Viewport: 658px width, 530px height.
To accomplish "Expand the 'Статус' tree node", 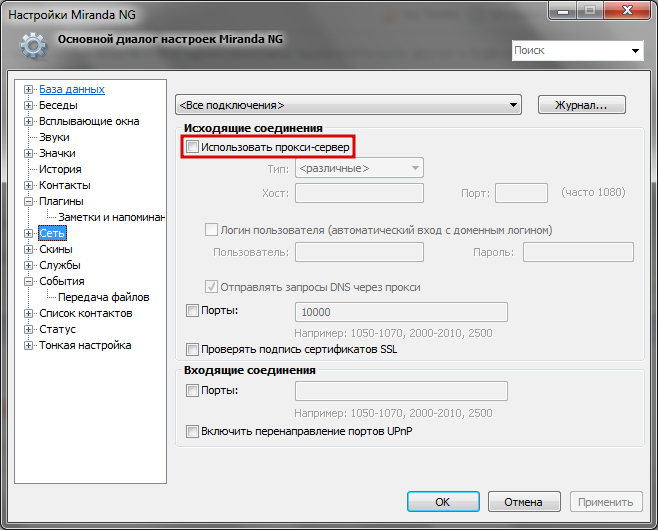I will (28, 329).
